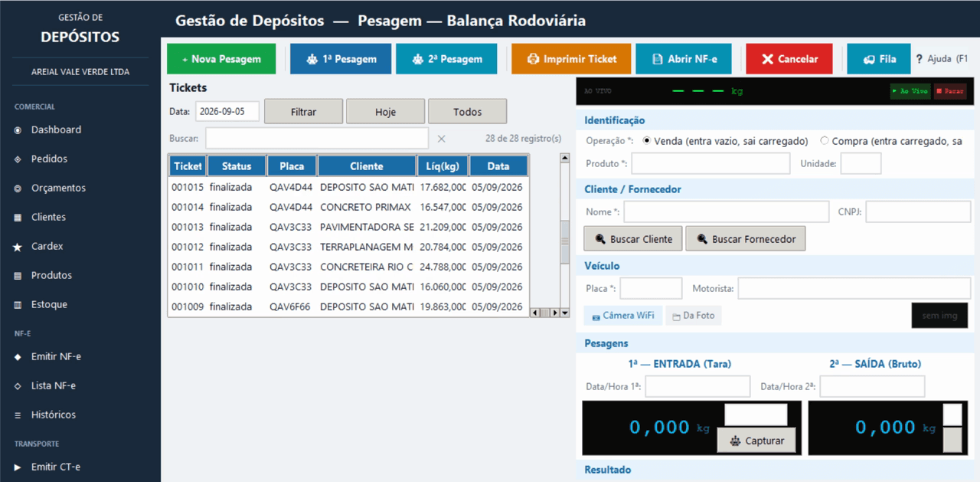The image size is (980, 482).
Task: Click the Produto input field
Action: tap(710, 163)
